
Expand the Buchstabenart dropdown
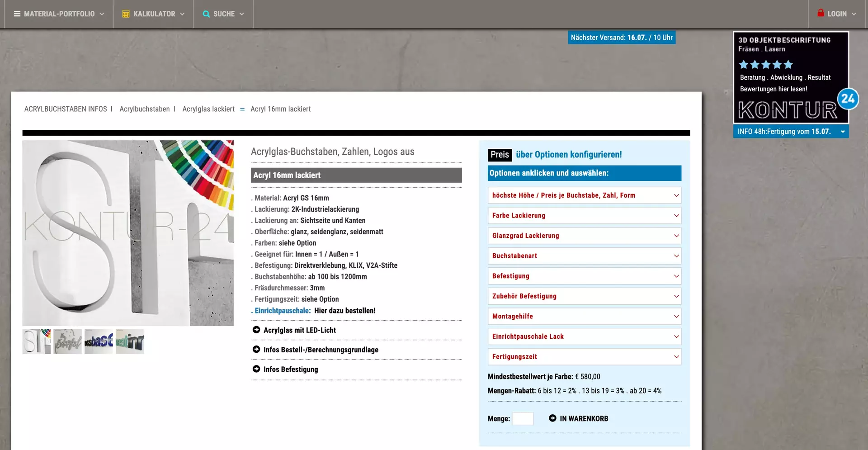click(585, 256)
